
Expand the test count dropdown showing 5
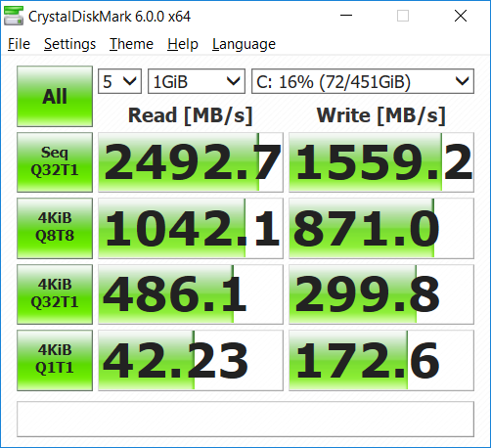pos(119,81)
